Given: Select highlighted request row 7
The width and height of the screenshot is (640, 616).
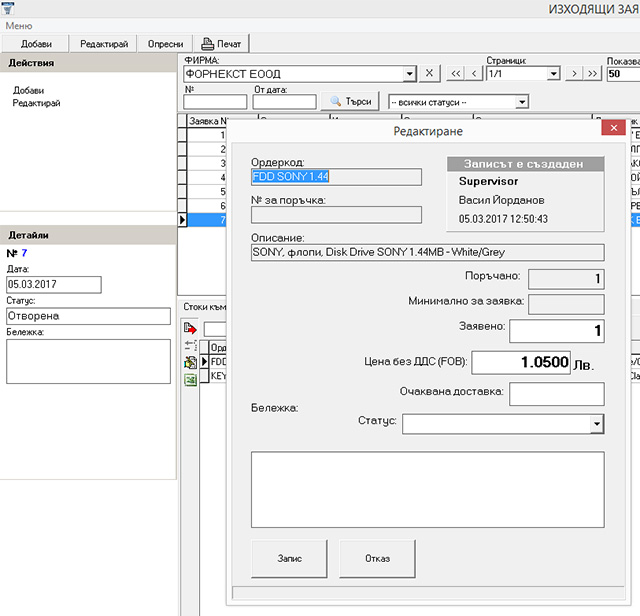Looking at the screenshot, I should (x=207, y=220).
